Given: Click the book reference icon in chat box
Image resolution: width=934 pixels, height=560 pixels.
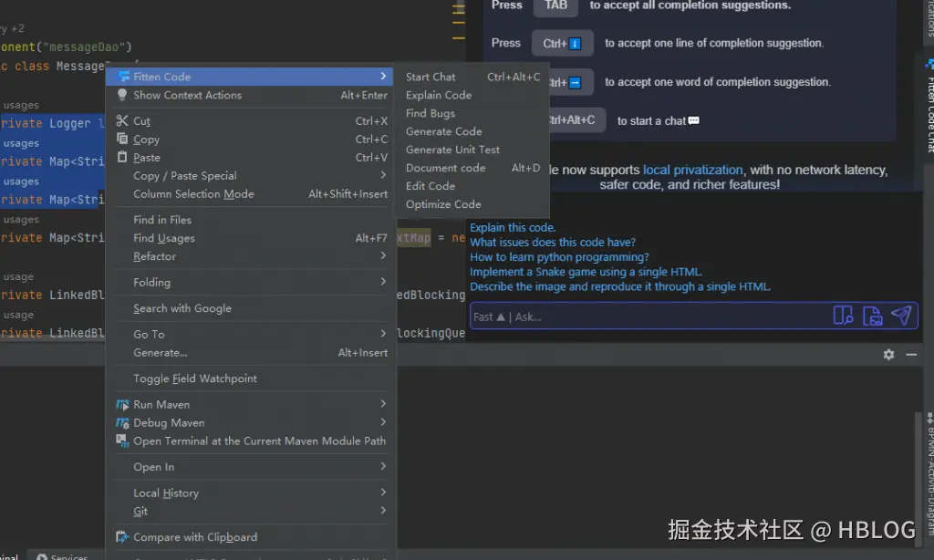Looking at the screenshot, I should click(x=843, y=316).
